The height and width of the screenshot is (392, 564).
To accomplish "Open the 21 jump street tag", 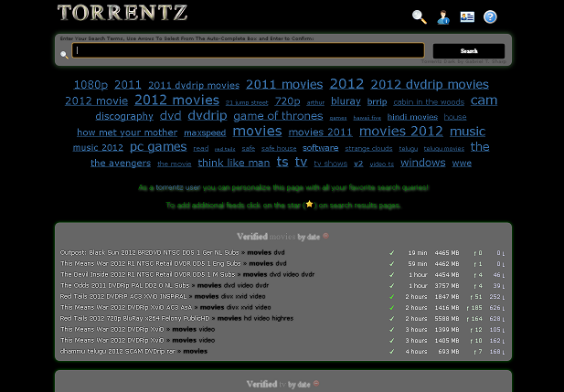I will (247, 103).
